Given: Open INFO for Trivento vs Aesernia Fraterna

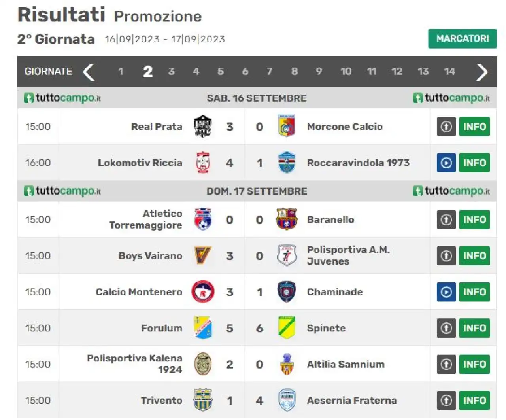Looking at the screenshot, I should coord(474,400).
